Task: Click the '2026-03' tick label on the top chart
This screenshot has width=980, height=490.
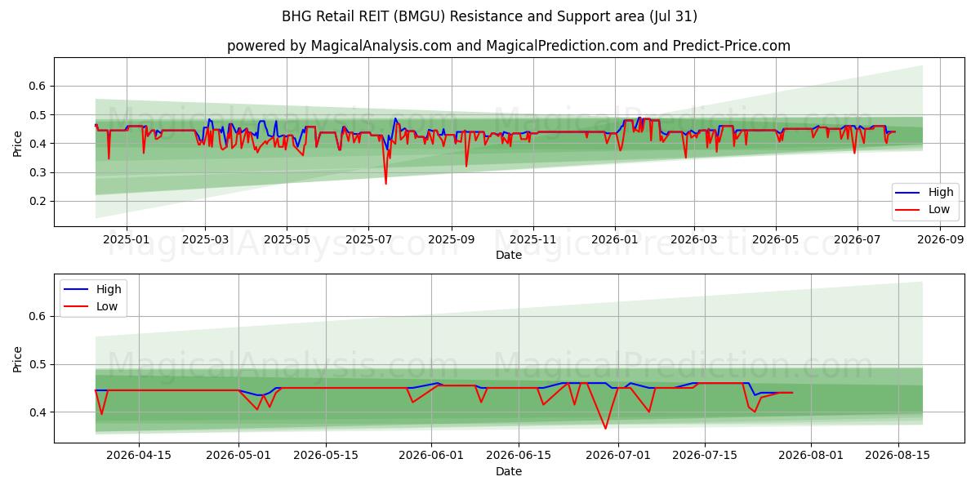Action: tap(694, 240)
